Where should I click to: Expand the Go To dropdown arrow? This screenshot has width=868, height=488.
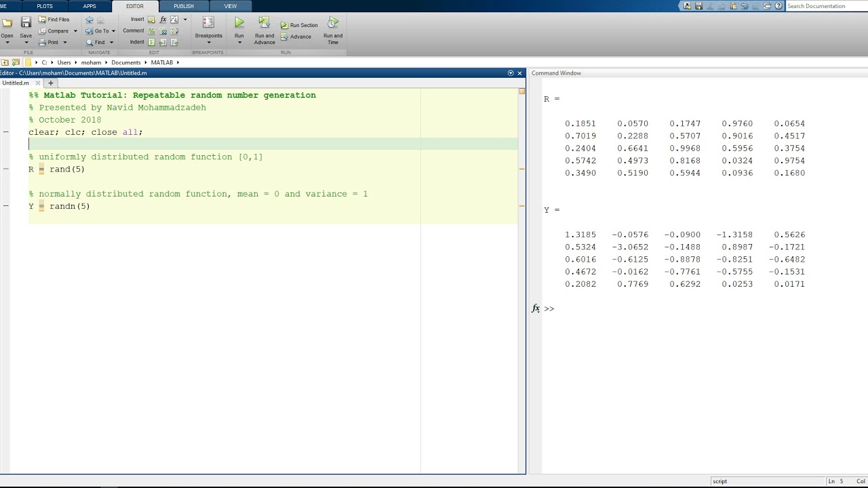[x=113, y=31]
